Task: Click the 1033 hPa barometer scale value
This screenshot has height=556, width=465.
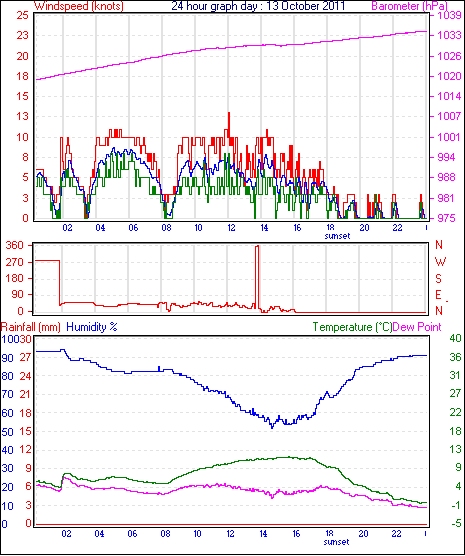Action: coord(450,35)
